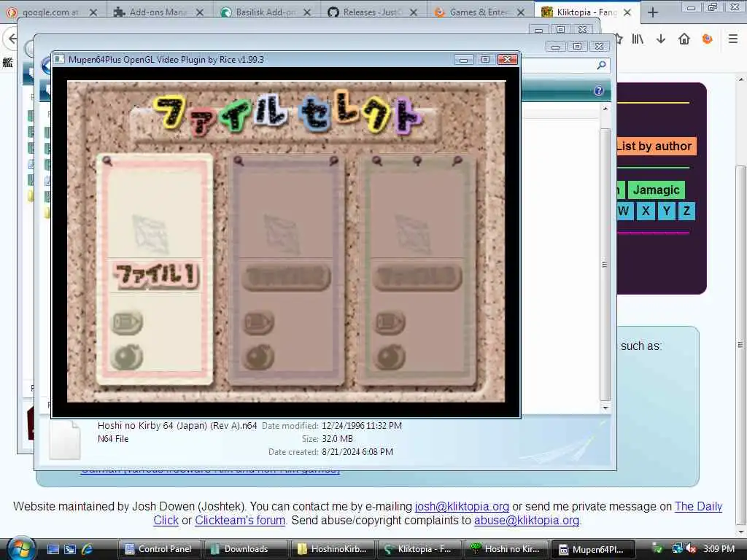Switch to Hoshi no Kir taskbar window
Image resolution: width=747 pixels, height=560 pixels.
click(x=506, y=549)
